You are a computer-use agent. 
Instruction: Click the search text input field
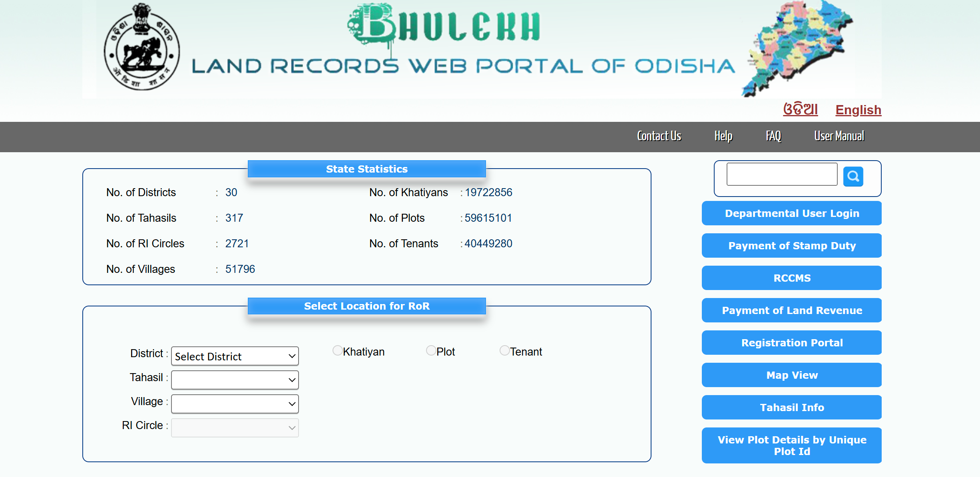coord(781,174)
